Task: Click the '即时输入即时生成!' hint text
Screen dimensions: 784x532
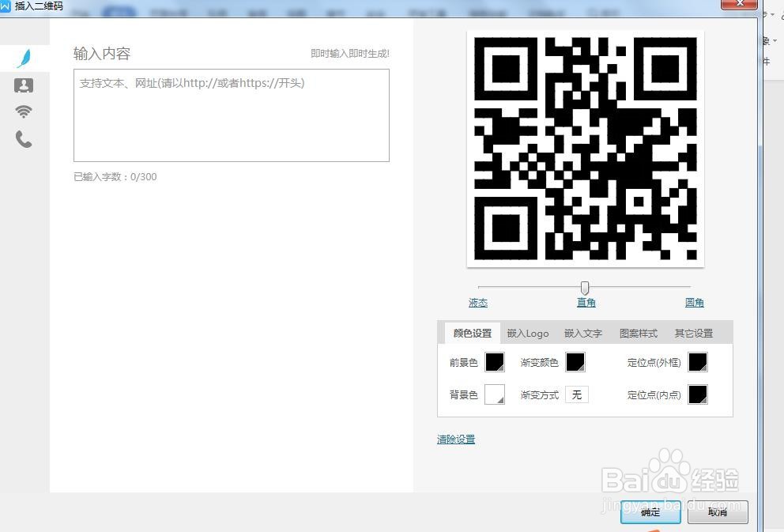Action: click(x=350, y=54)
